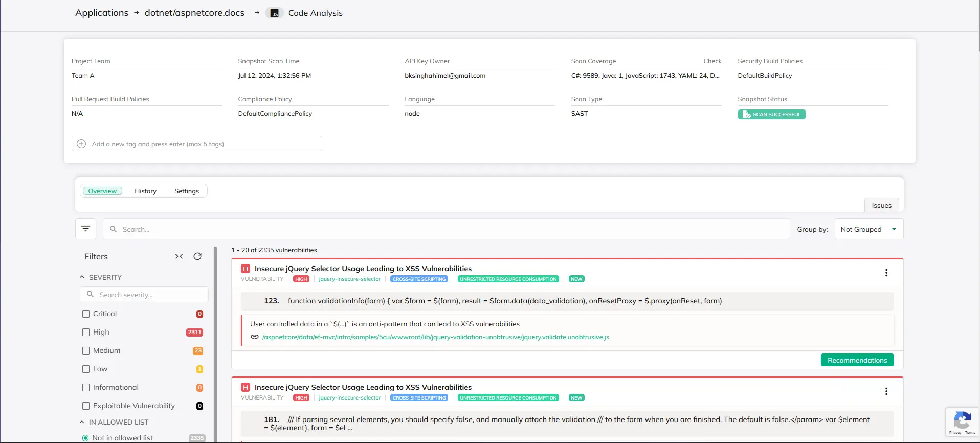Collapse the filters panel with arrows icon
The height and width of the screenshot is (443, 980).
179,256
